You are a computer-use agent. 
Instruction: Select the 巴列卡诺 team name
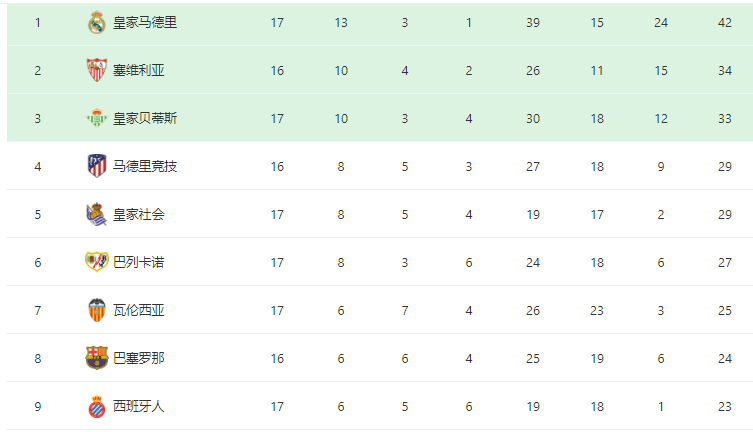tap(139, 263)
